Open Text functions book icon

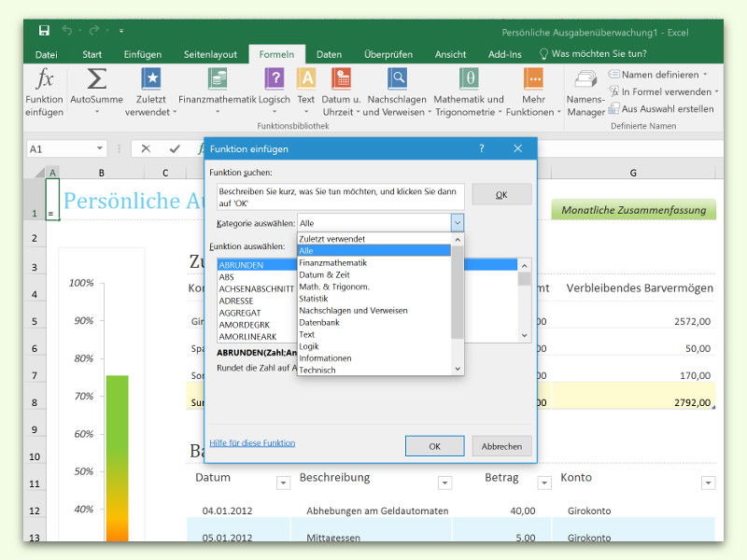[306, 78]
